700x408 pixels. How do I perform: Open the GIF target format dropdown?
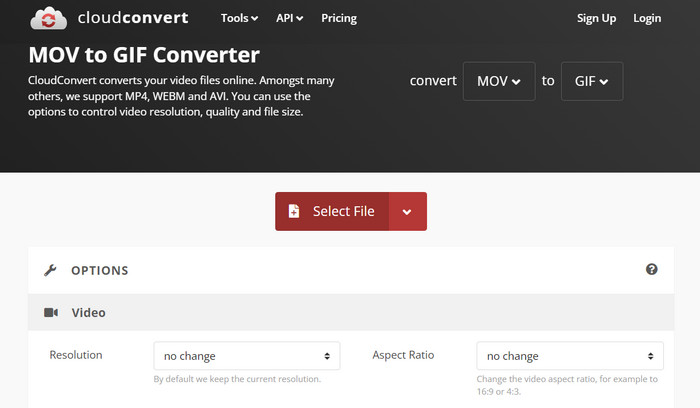point(592,81)
